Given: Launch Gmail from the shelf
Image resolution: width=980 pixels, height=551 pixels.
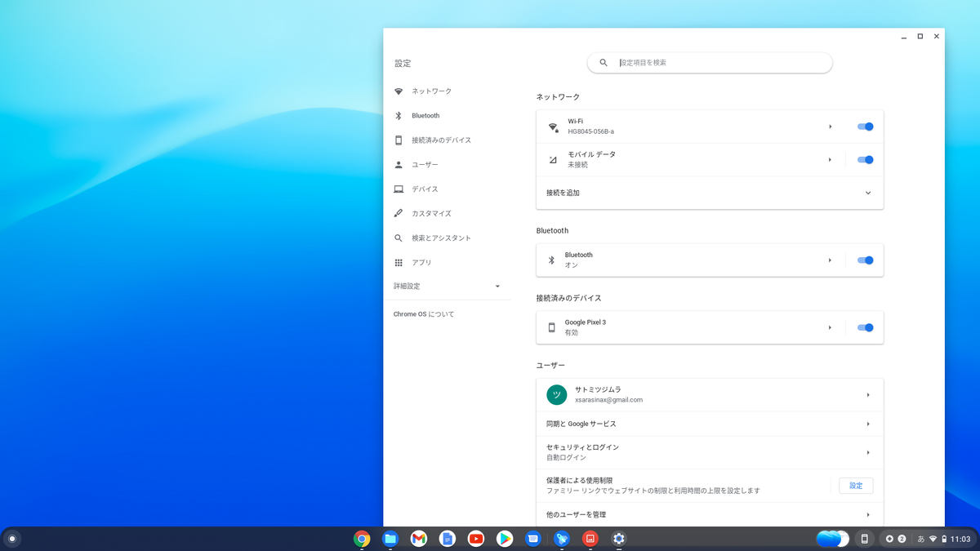Looking at the screenshot, I should pyautogui.click(x=419, y=539).
